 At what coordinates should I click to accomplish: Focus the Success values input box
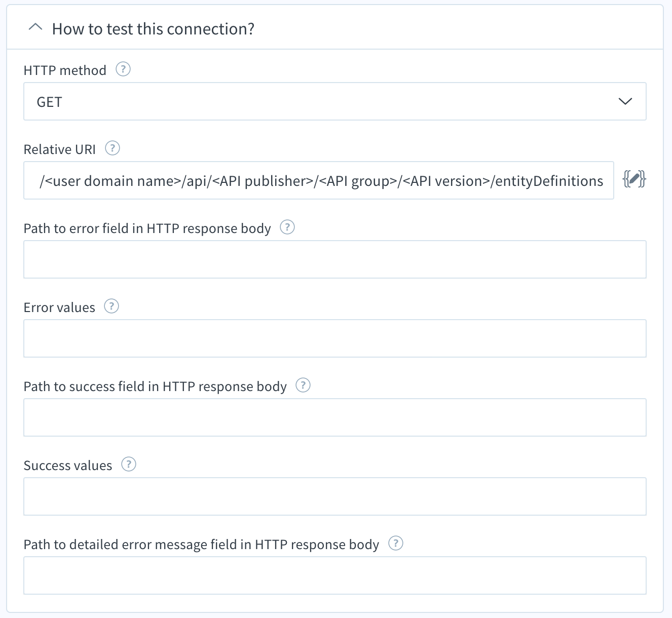(335, 496)
